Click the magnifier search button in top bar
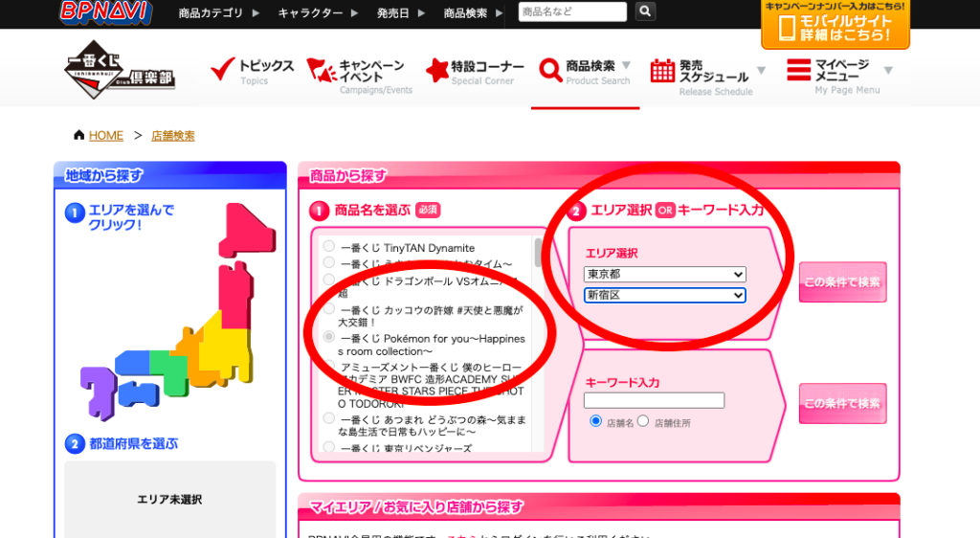Viewport: 980px width, 538px height. [645, 11]
